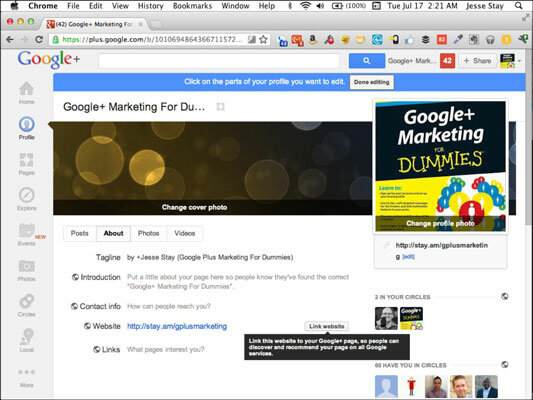Go to Home in Google+ sidebar
533x400 pixels.
26,92
